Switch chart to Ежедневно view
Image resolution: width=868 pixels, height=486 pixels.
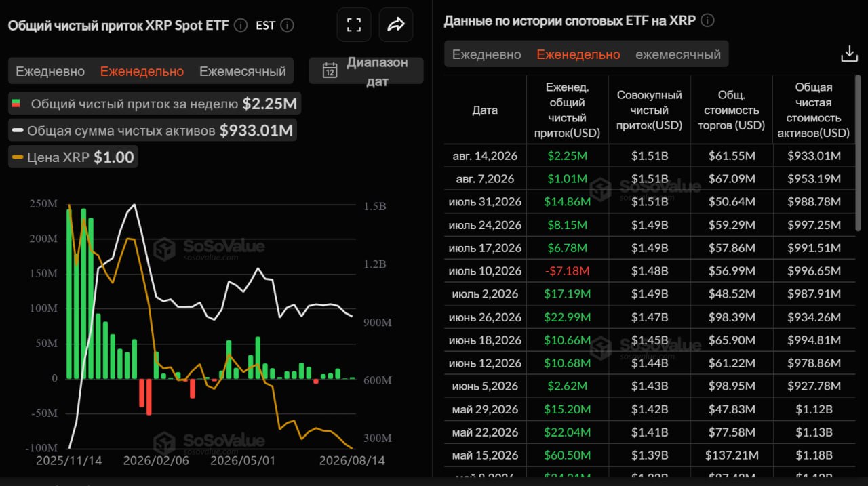pyautogui.click(x=50, y=71)
